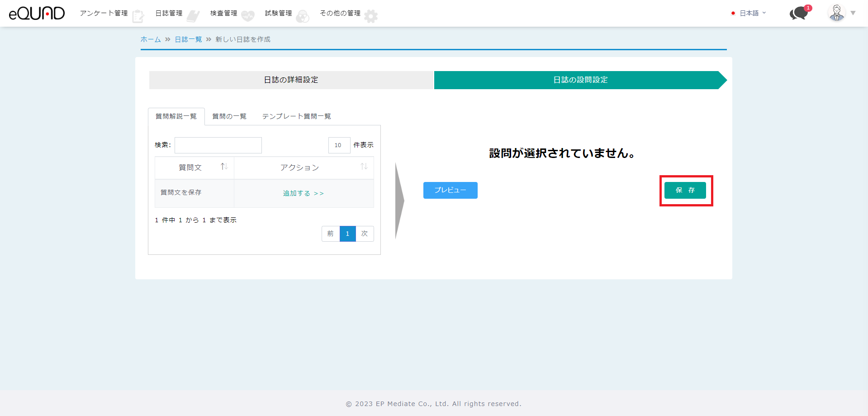
Task: Click the プレビュー button
Action: point(450,190)
